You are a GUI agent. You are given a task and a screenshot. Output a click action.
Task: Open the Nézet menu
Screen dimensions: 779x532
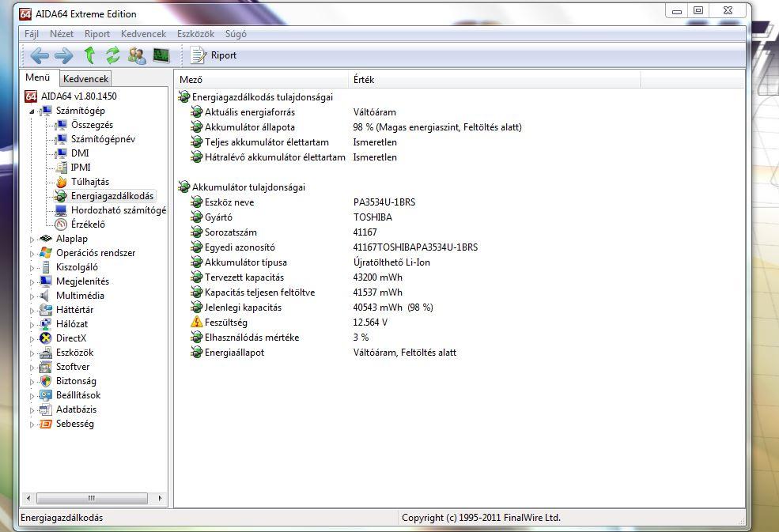point(62,34)
